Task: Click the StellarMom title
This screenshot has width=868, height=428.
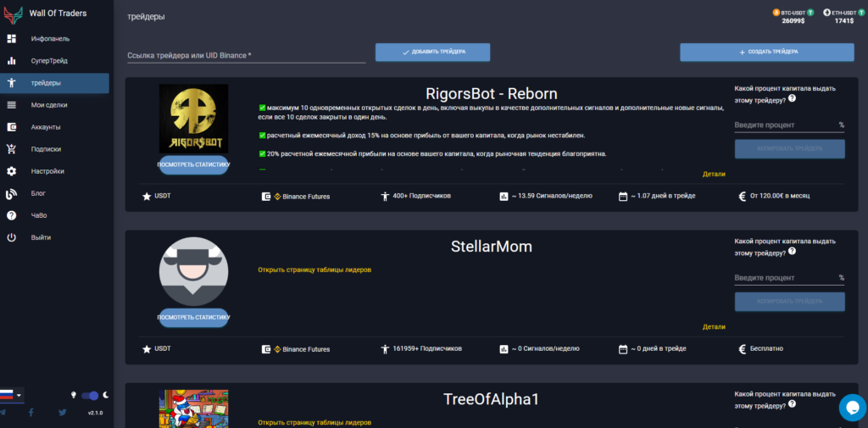Action: pos(492,247)
